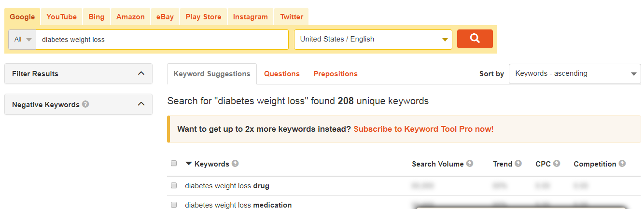Switch to the YouTube tab

[x=61, y=17]
